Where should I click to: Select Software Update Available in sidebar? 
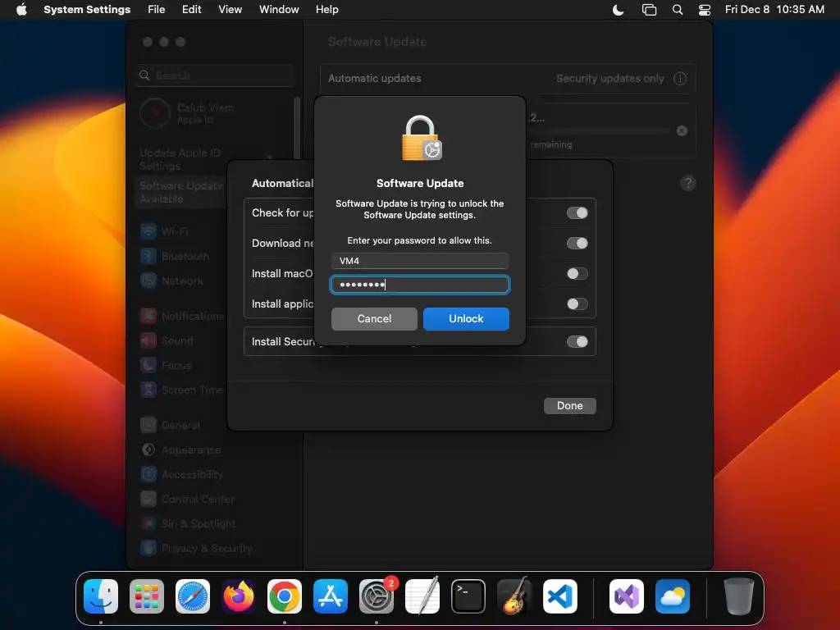click(181, 192)
